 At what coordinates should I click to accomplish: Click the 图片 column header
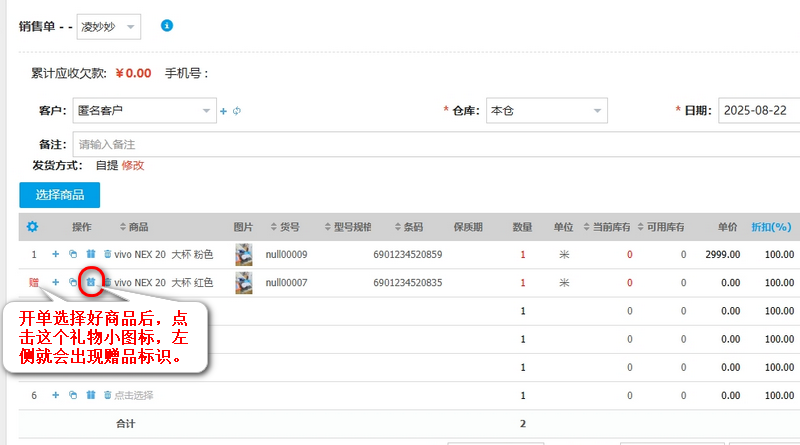[243, 227]
